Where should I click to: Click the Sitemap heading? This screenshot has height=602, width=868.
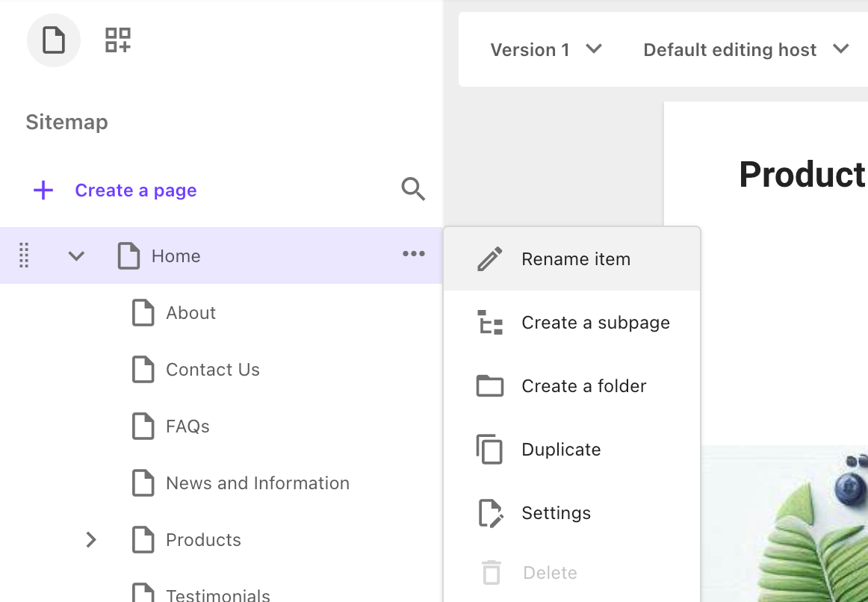pyautogui.click(x=67, y=122)
